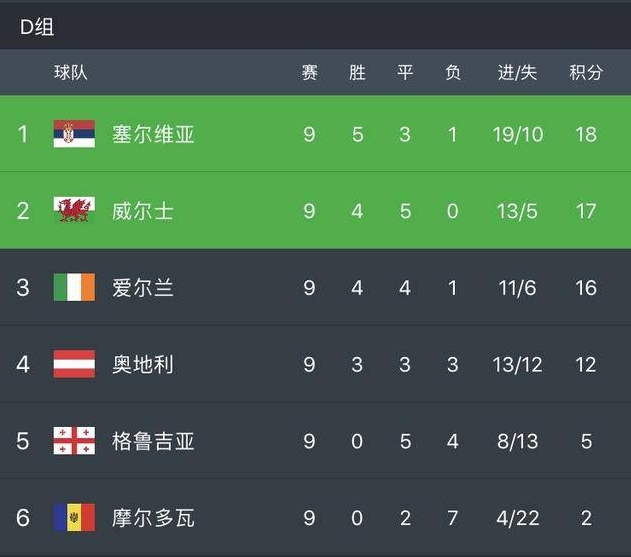
Task: Click the Georgia flag icon
Action: (x=74, y=441)
